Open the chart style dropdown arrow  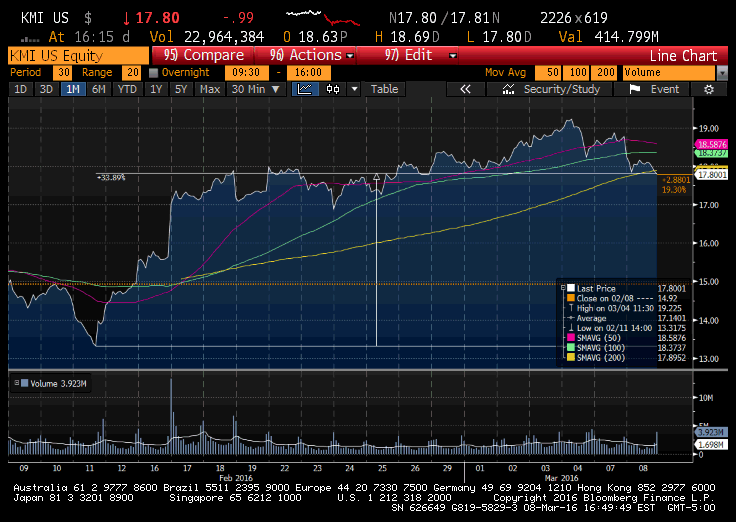coord(354,89)
